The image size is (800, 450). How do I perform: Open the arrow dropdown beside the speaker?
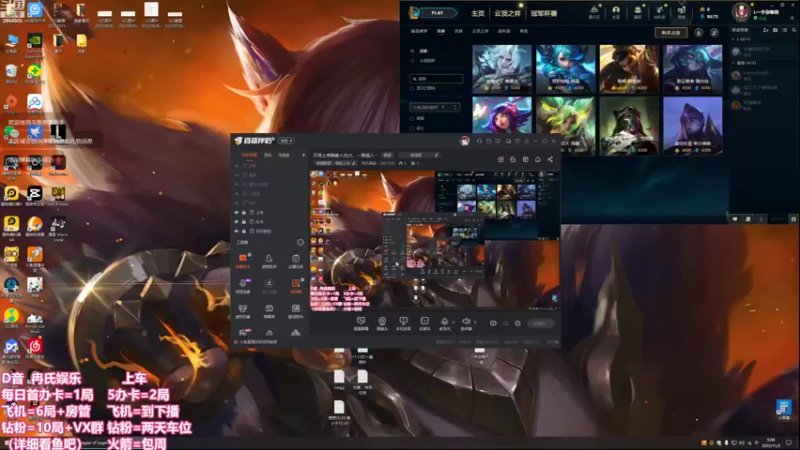pyautogui.click(x=475, y=322)
